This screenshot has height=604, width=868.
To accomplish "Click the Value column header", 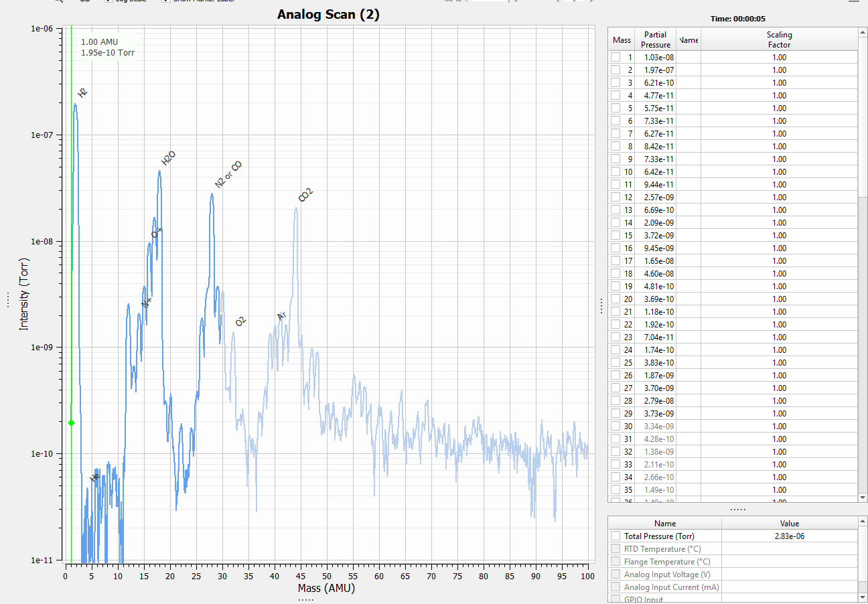I will pos(790,524).
